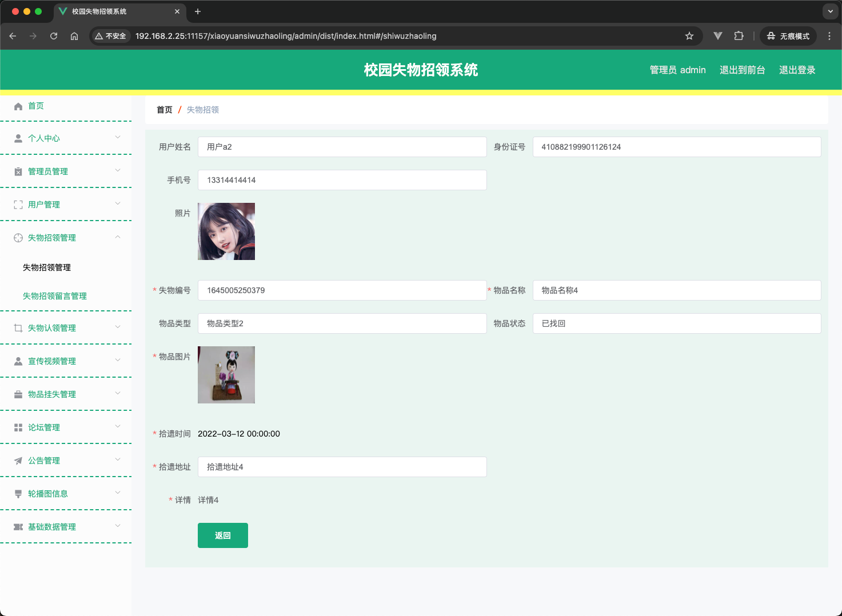Click the 手机号 input field
Screen dimensions: 842x616
click(x=342, y=180)
